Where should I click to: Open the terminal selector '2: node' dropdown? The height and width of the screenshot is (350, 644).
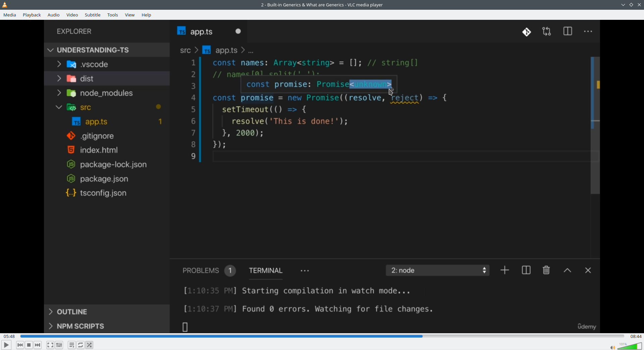438,271
